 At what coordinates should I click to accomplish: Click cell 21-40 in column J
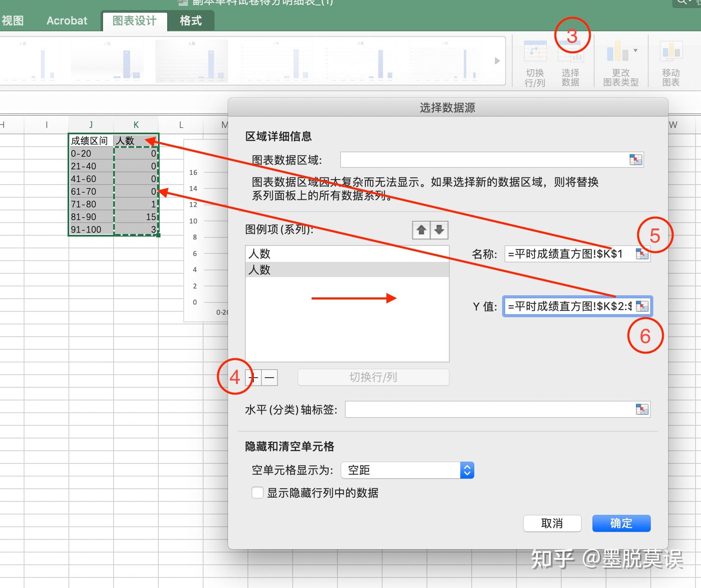click(x=91, y=166)
